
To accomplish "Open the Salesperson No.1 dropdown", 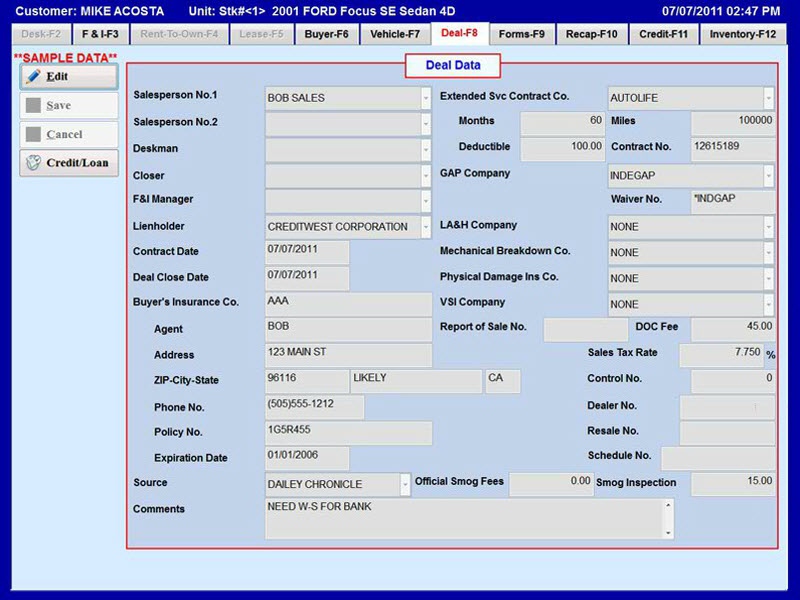I will [425, 97].
